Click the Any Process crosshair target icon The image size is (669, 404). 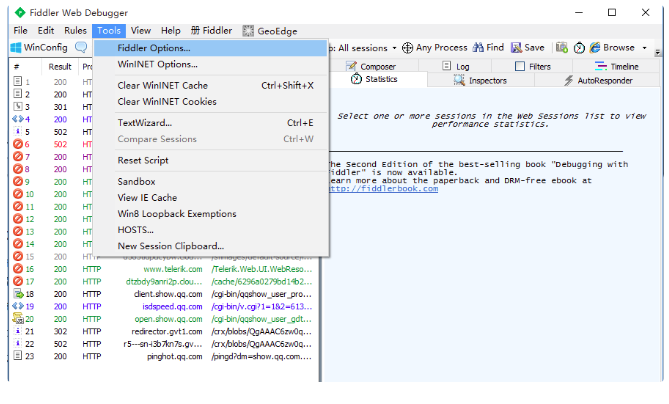(407, 48)
